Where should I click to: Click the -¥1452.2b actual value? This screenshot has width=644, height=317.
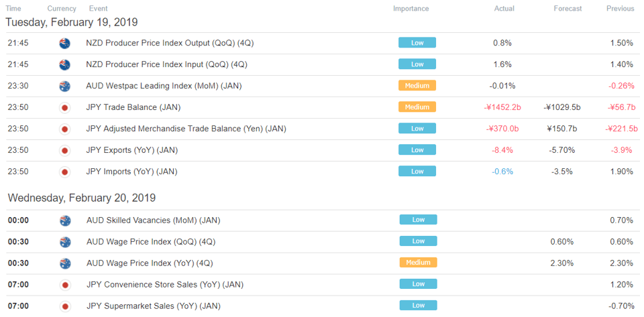coord(502,107)
